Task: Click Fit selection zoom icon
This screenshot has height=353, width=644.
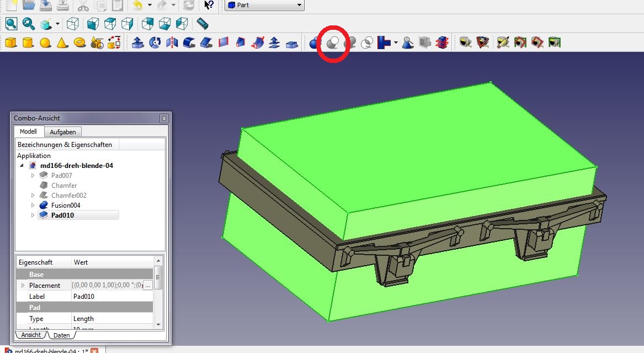Action: (28, 24)
